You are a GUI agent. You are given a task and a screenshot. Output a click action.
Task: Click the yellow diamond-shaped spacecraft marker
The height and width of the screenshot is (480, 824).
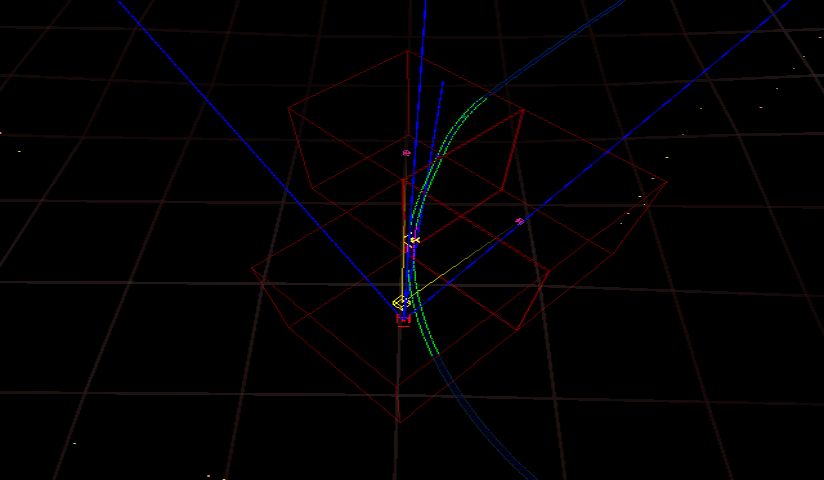(x=399, y=302)
